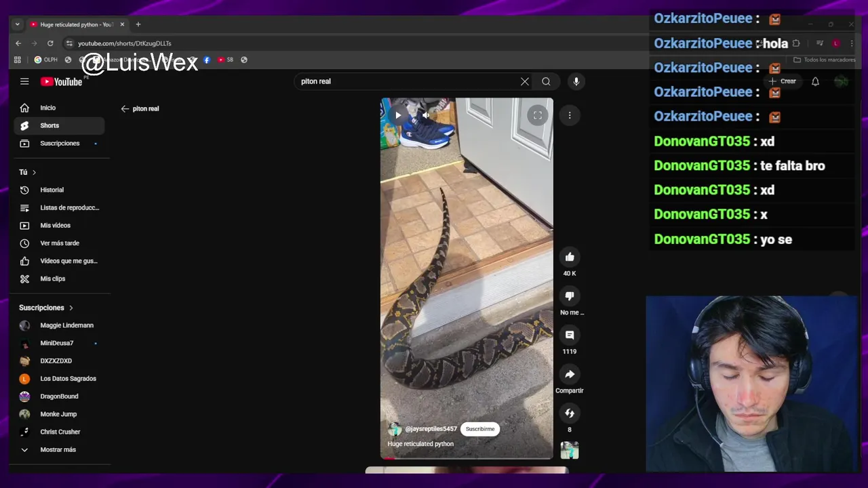
Task: Open Suscripciones in the sidebar
Action: (59, 143)
